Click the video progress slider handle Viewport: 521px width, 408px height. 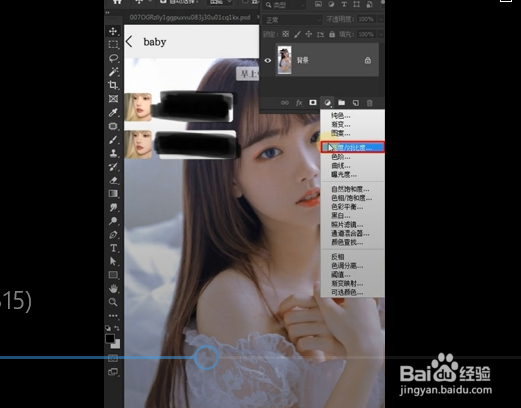(x=206, y=358)
